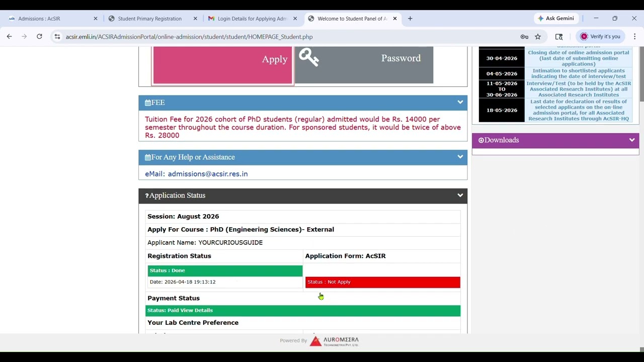Click the 04-05-2026 date cell
This screenshot has width=644, height=362.
(x=502, y=73)
